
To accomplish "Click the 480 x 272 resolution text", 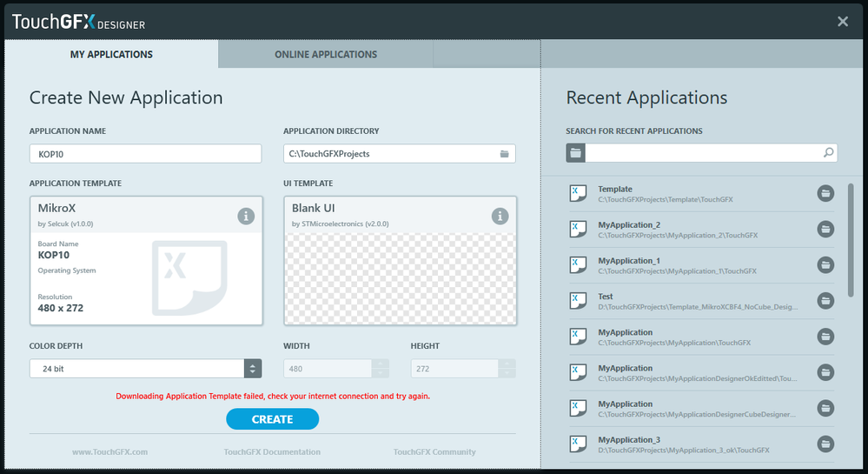I will pyautogui.click(x=60, y=308).
